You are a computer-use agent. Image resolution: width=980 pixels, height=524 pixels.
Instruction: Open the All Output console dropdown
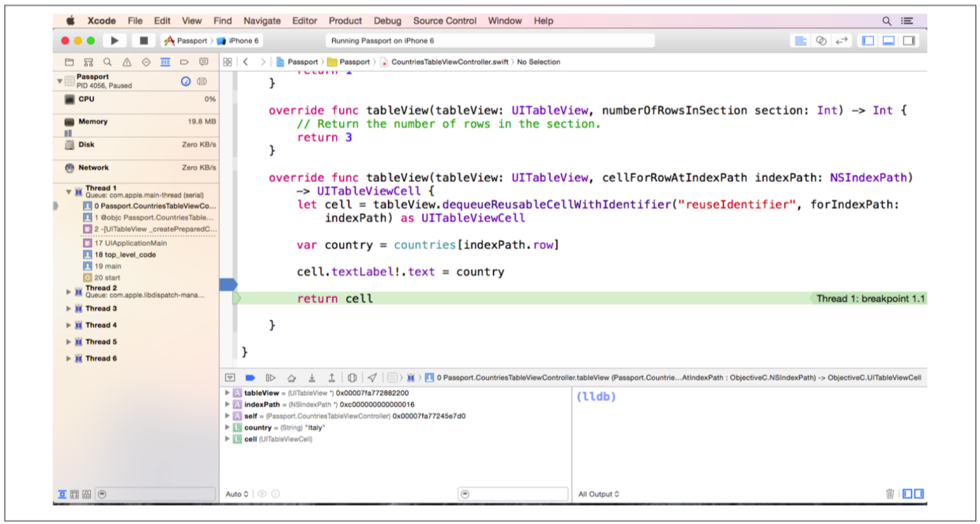[598, 494]
